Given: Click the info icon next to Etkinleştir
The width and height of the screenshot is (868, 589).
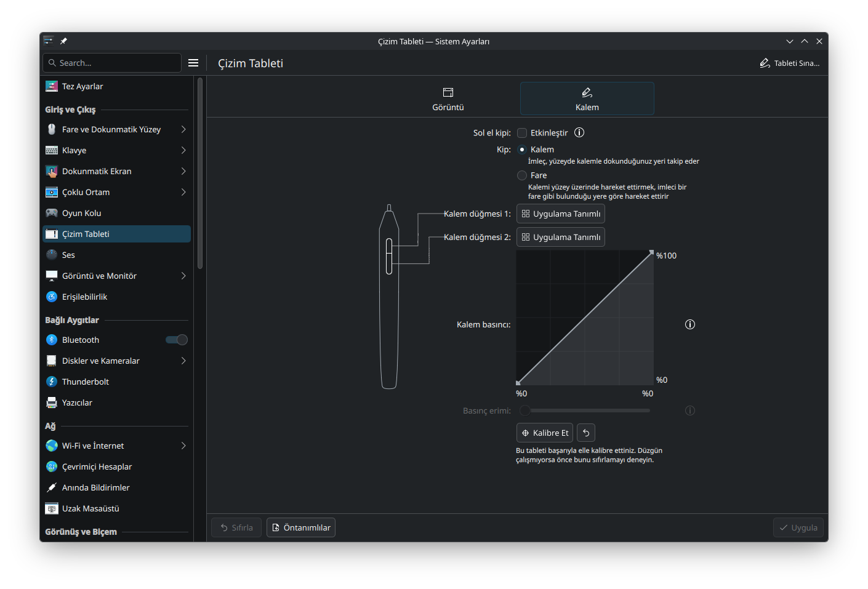Looking at the screenshot, I should (x=579, y=132).
